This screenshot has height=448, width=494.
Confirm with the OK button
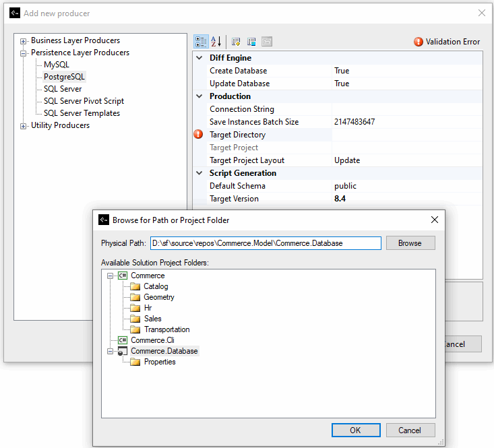[356, 430]
